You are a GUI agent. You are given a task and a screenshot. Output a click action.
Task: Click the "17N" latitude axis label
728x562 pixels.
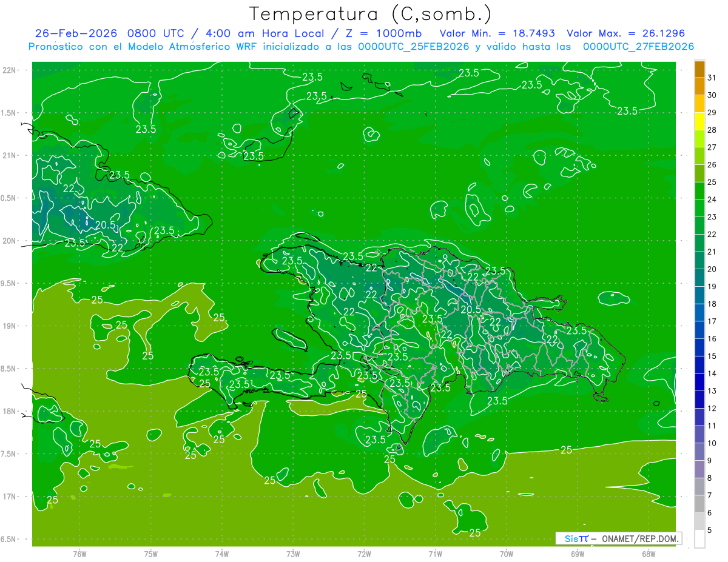tap(10, 497)
